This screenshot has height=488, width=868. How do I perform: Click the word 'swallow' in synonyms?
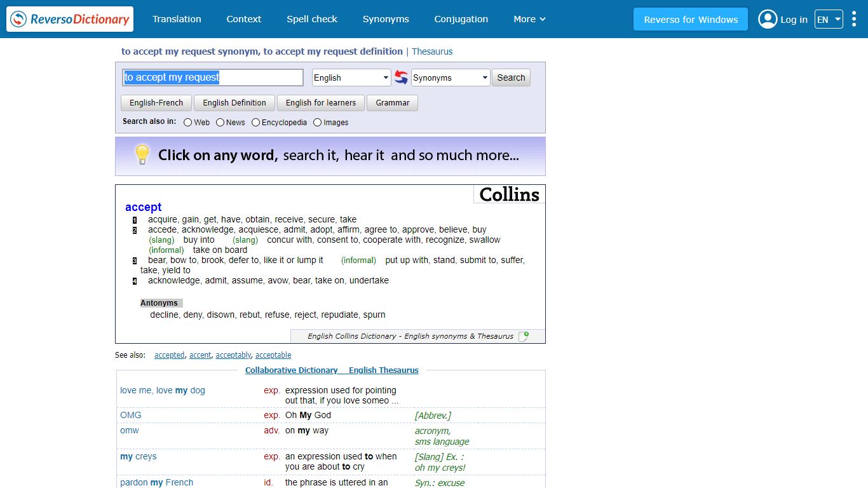pyautogui.click(x=485, y=240)
